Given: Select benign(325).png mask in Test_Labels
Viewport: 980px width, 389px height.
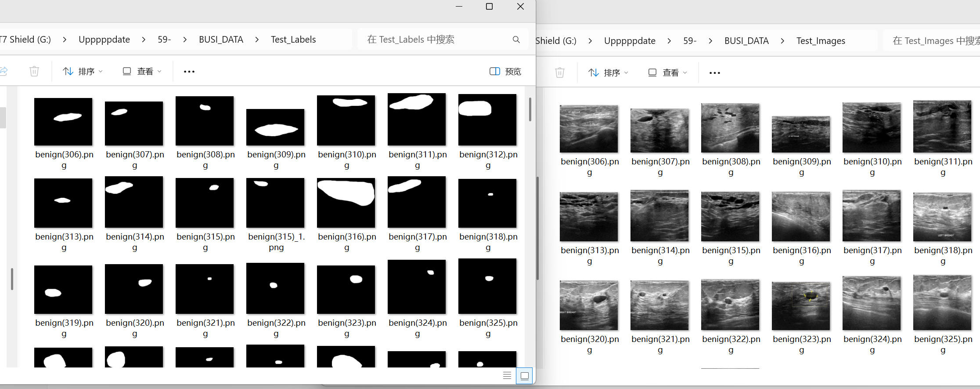Looking at the screenshot, I should [487, 286].
